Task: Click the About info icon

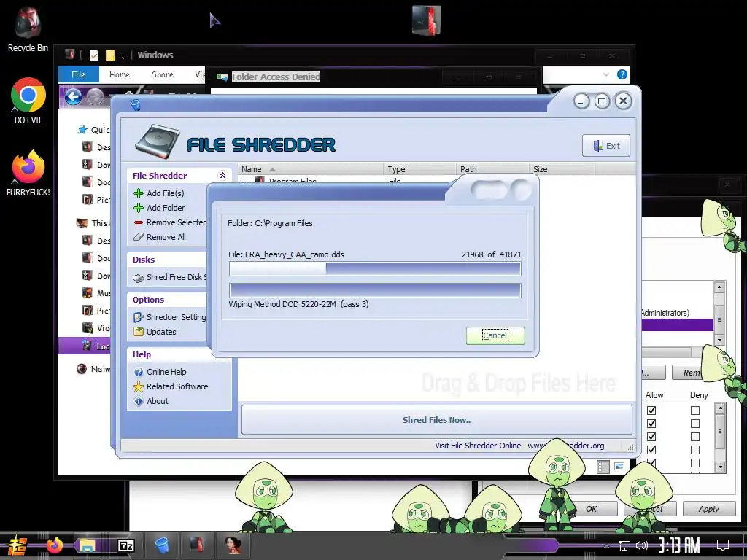Action: pos(139,402)
